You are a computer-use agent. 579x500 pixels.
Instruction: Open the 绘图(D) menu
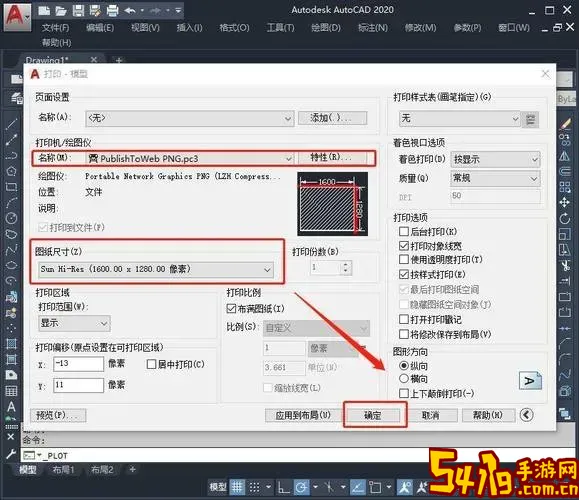[x=326, y=28]
